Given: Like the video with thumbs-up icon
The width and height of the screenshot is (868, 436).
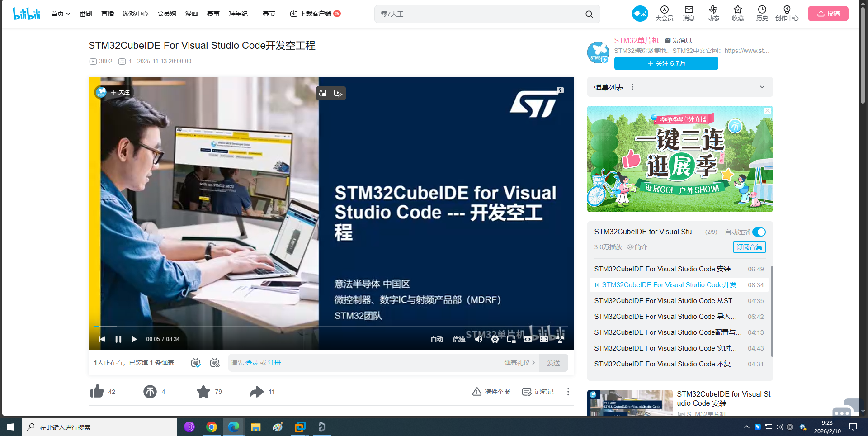Looking at the screenshot, I should [97, 392].
